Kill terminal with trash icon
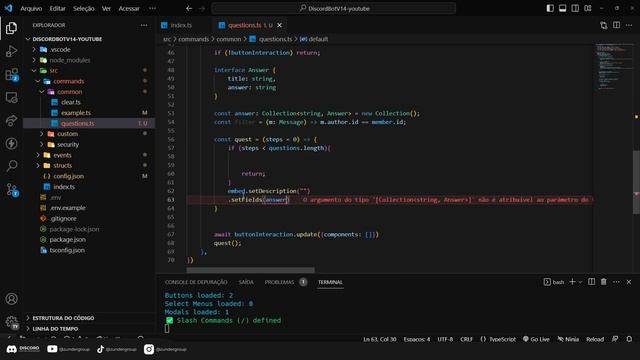This screenshot has height=360, width=640. [604, 282]
